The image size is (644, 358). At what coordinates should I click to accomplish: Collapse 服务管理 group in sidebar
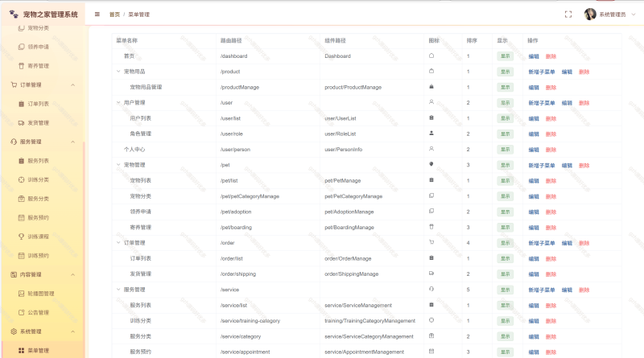click(x=73, y=142)
